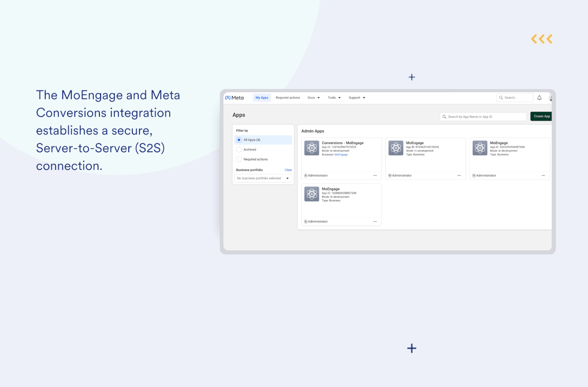Open the ellipsis menu on app ID 3563294906957434 card
This screenshot has width=588, height=387.
(x=543, y=175)
